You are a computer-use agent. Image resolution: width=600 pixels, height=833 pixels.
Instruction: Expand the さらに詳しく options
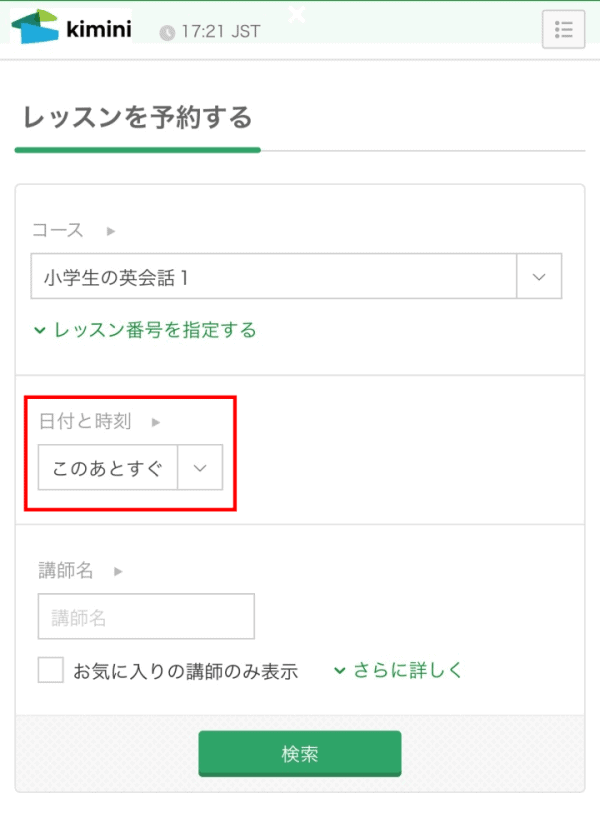pos(397,670)
